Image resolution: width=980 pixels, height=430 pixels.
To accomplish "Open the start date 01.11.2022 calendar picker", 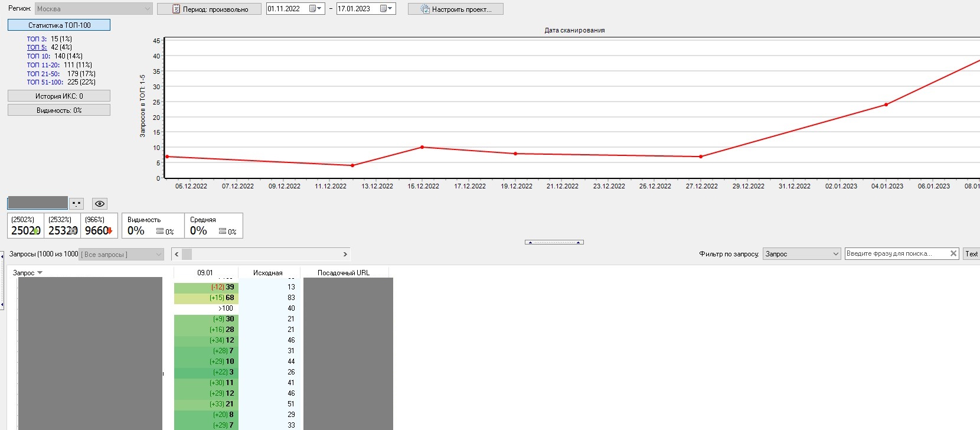I will 316,9.
